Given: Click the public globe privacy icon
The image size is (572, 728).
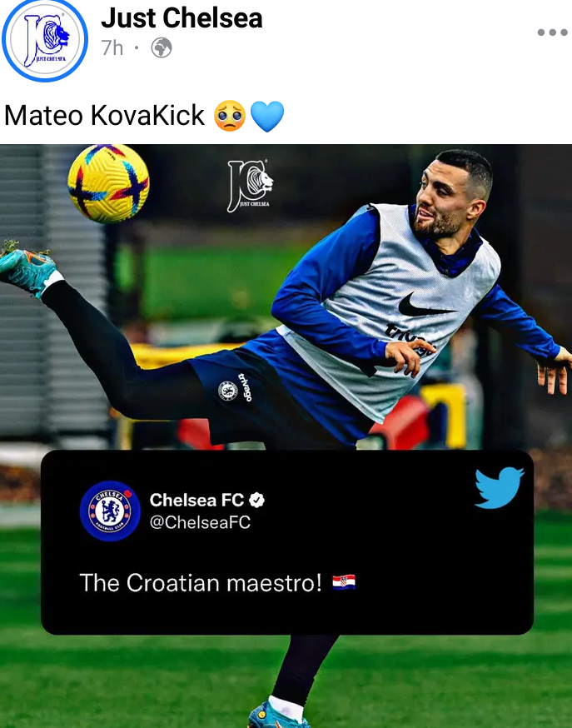Looking at the screenshot, I should [162, 47].
